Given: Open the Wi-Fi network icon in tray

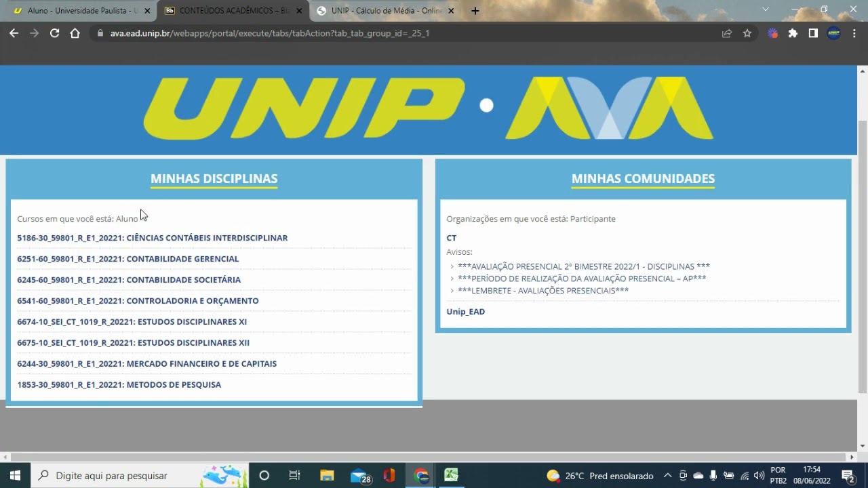Looking at the screenshot, I should pos(745,476).
